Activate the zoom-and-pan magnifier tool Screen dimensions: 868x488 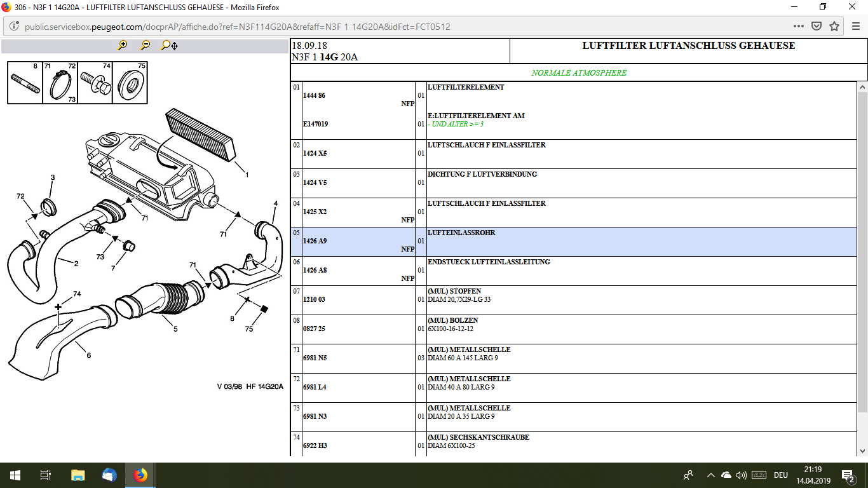tap(169, 45)
